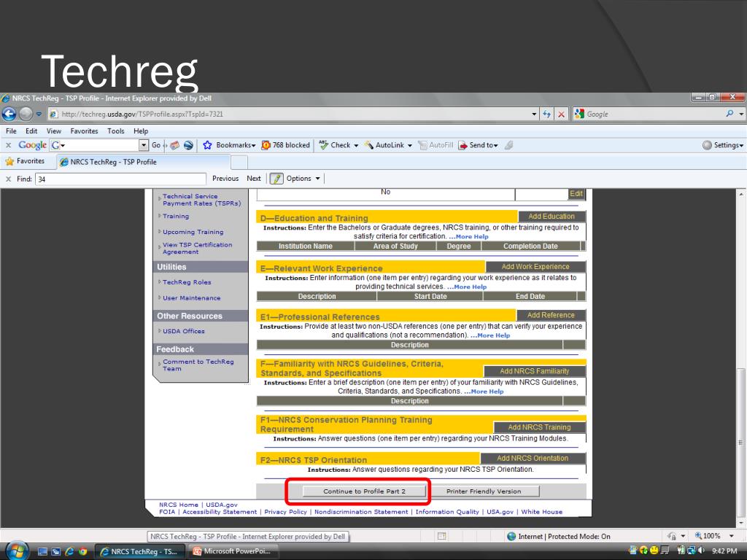Click the Google toolbar Go button

[156, 145]
